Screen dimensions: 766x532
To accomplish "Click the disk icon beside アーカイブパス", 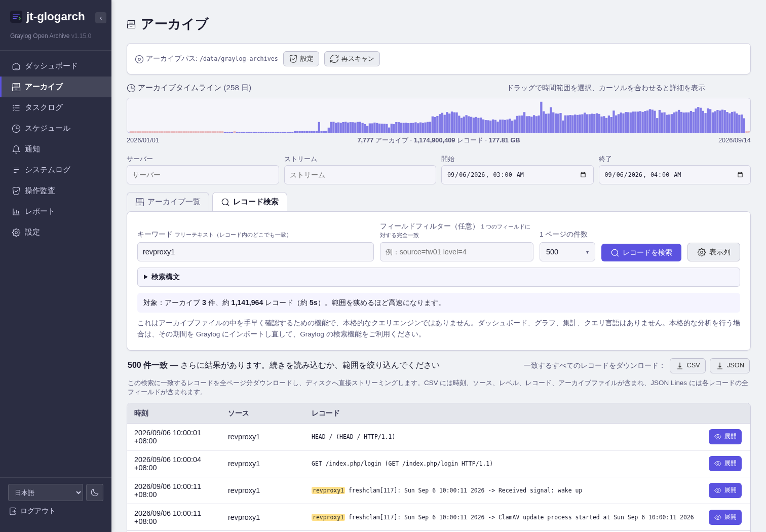I will pos(139,59).
